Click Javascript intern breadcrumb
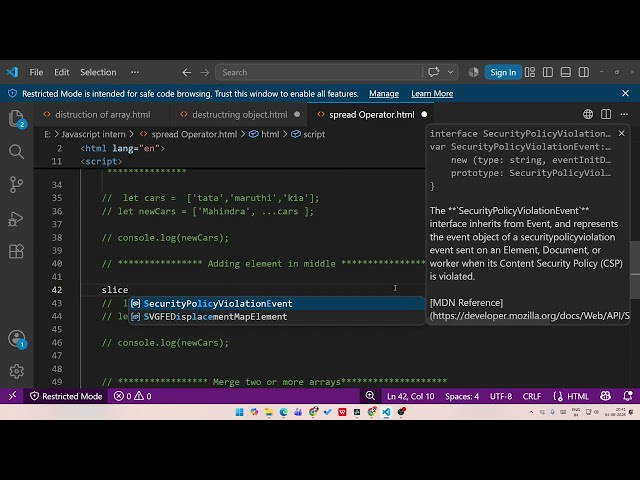The width and height of the screenshot is (640, 480). click(93, 134)
